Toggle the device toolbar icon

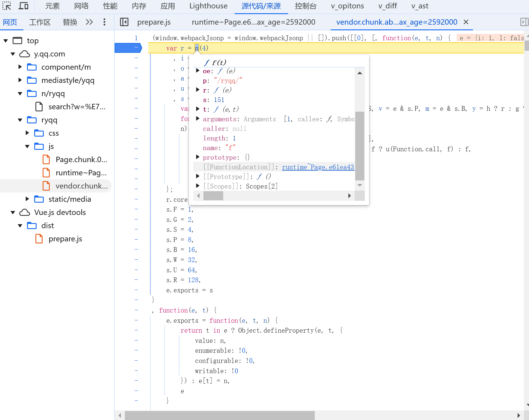click(23, 6)
